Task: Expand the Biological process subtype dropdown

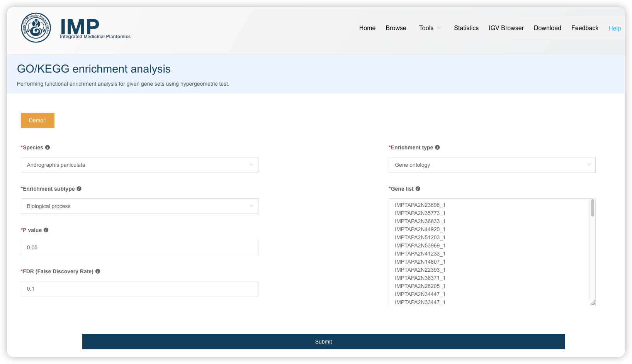Action: click(139, 206)
